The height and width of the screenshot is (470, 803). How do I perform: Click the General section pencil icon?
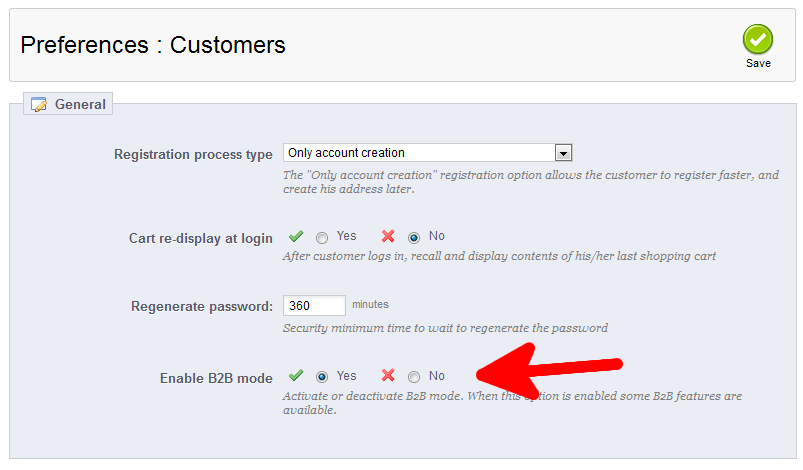coord(39,104)
